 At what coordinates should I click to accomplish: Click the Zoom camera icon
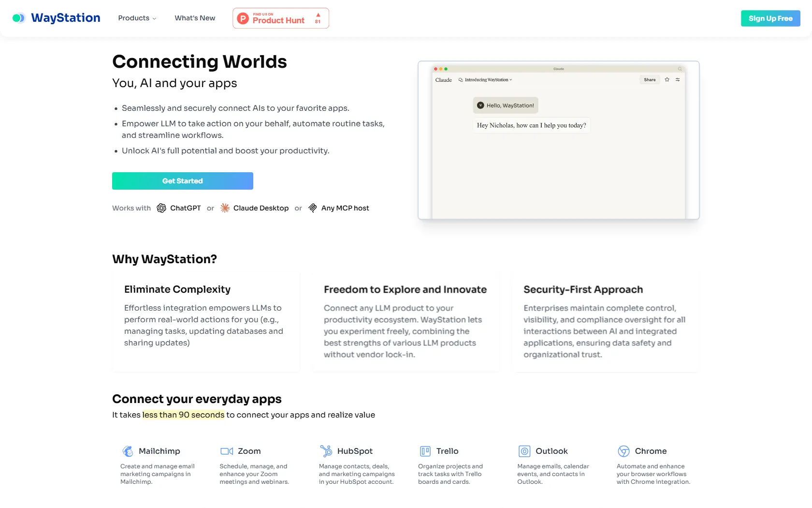[227, 451]
